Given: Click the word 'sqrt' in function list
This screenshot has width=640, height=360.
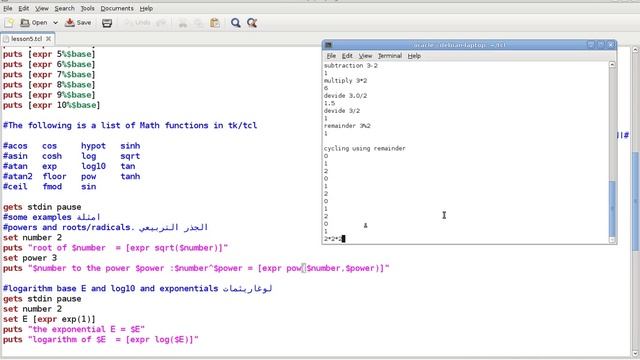Looking at the screenshot, I should pyautogui.click(x=130, y=156).
